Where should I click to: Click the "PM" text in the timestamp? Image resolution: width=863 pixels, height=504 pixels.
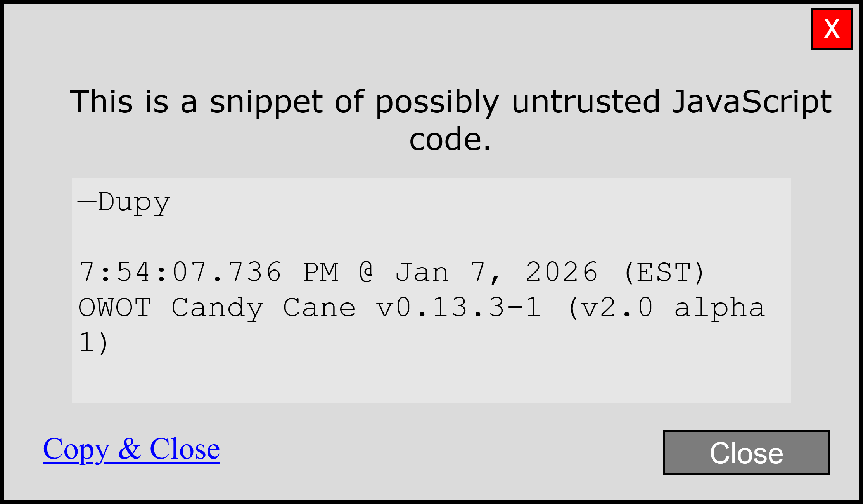(x=321, y=272)
